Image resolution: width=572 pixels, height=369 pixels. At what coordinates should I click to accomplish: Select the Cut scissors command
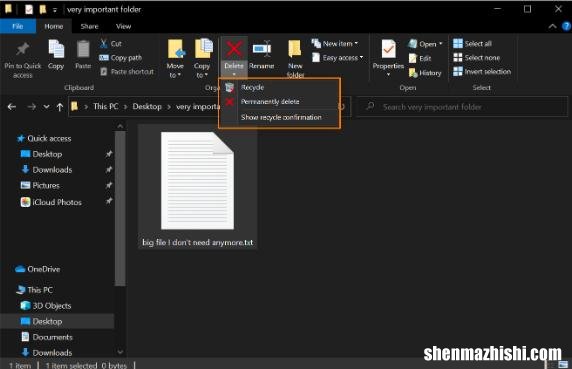[x=111, y=44]
